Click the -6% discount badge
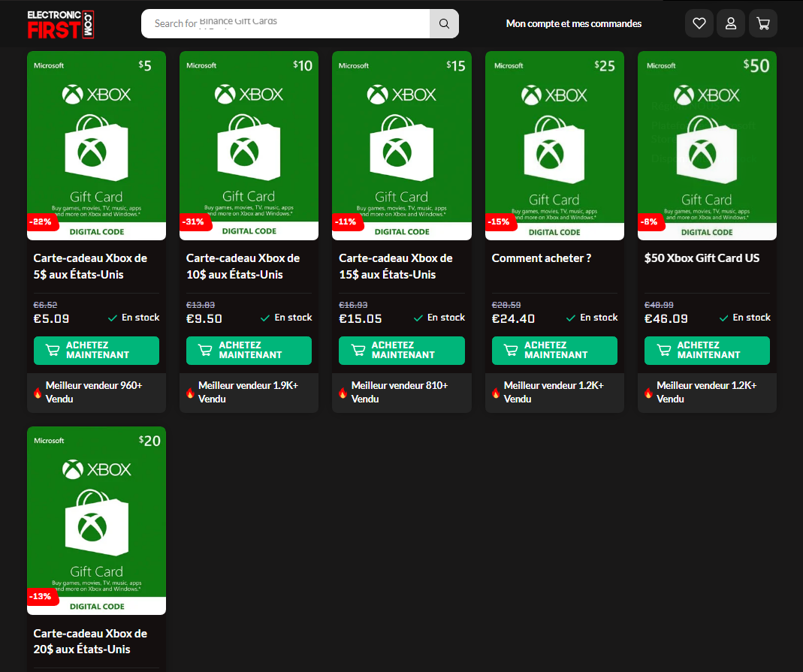 coord(650,221)
